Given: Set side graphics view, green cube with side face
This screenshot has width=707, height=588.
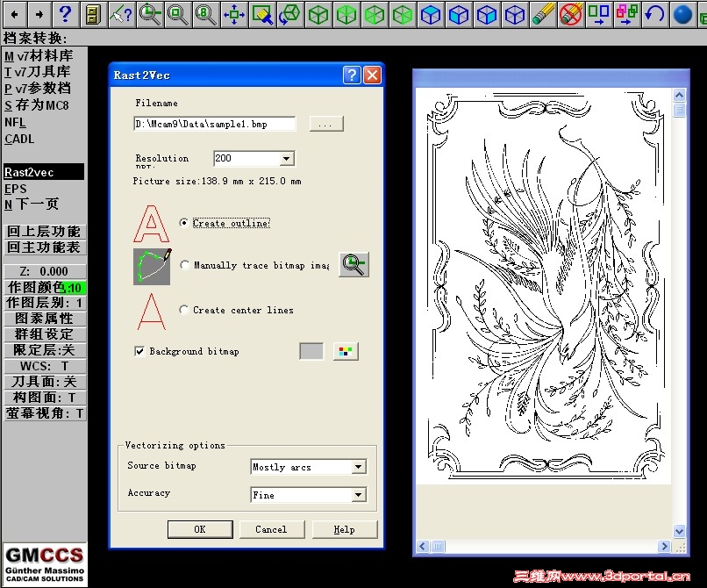Looking at the screenshot, I should coord(403,14).
